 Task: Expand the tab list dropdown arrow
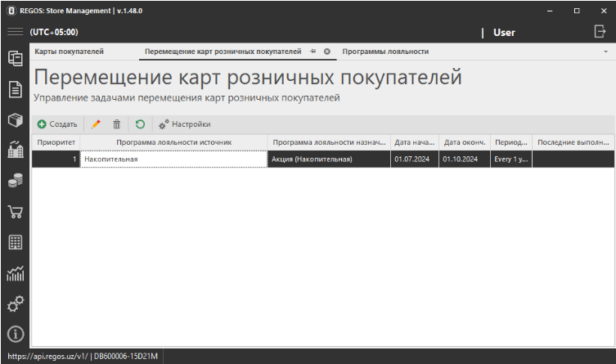[606, 52]
